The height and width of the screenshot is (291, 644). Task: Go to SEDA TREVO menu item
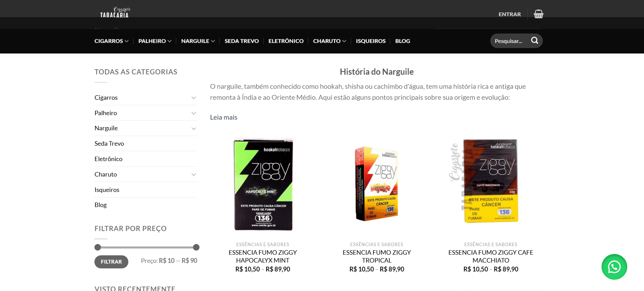pos(242,41)
